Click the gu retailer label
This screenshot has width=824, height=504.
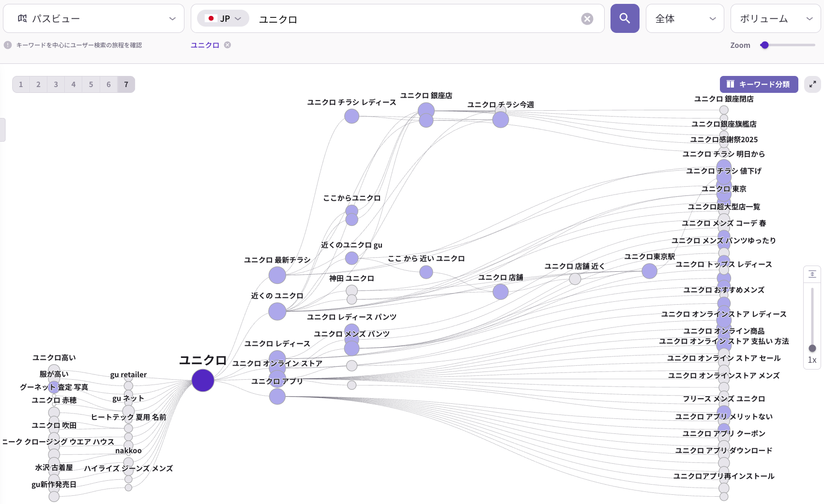pyautogui.click(x=128, y=375)
